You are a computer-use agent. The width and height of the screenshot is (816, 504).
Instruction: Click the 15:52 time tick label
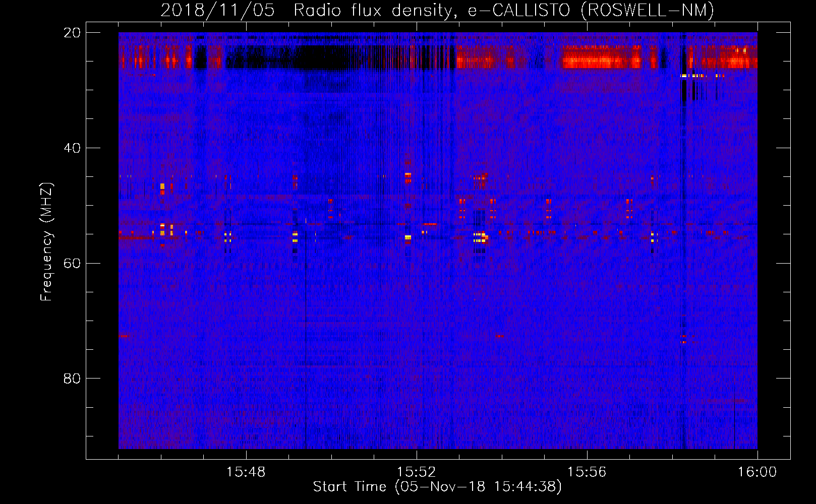[416, 472]
